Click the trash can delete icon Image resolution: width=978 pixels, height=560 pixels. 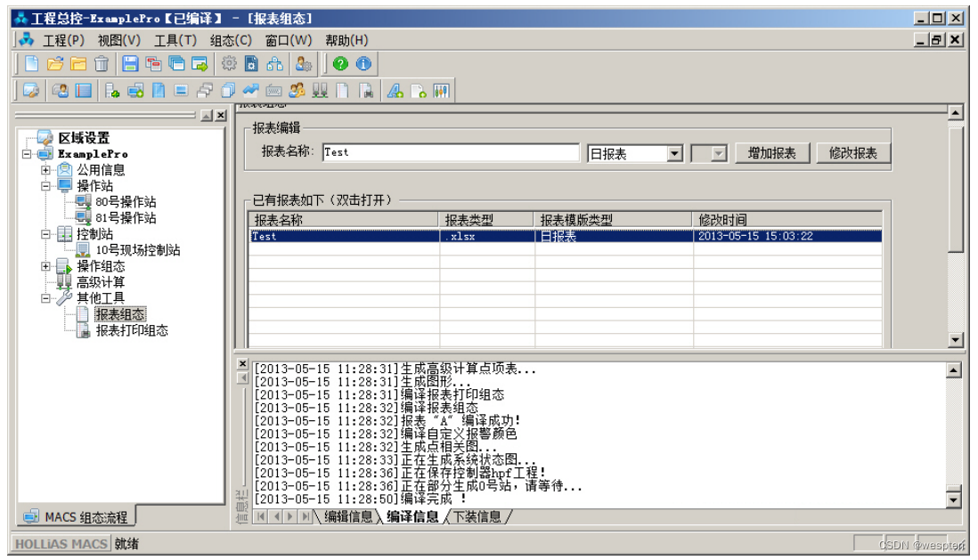coord(101,63)
